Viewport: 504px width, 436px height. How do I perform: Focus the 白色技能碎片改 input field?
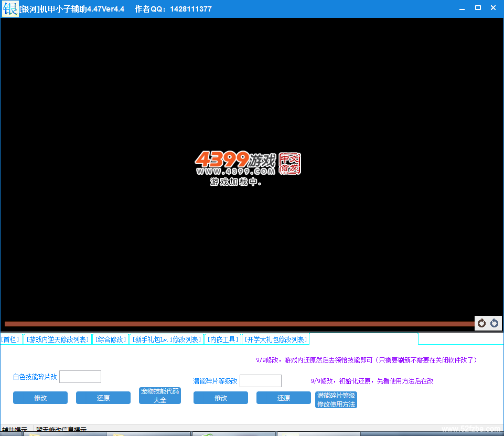80,377
